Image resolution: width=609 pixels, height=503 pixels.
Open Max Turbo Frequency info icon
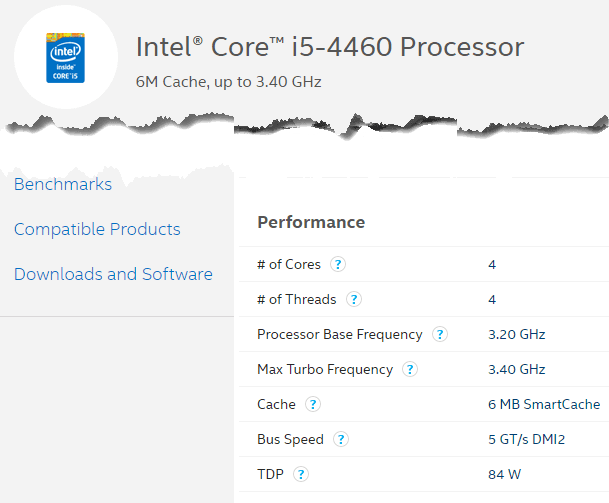[x=410, y=370]
